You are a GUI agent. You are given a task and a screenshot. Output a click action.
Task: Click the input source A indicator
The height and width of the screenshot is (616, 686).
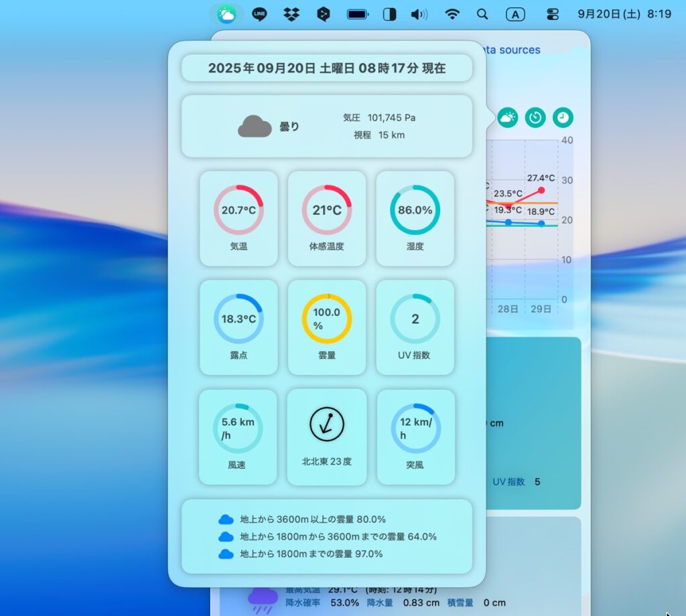[x=515, y=13]
